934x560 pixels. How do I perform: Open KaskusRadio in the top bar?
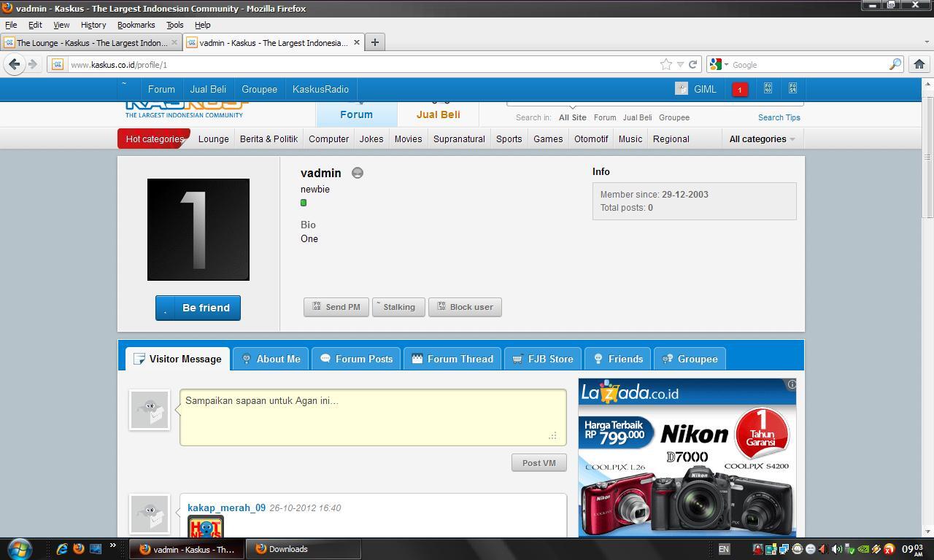point(320,89)
